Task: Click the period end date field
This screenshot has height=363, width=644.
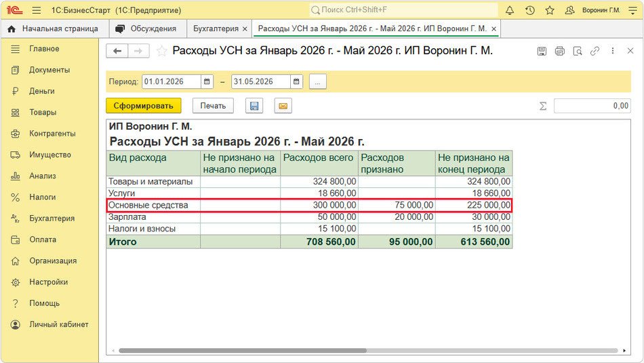Action: (261, 81)
